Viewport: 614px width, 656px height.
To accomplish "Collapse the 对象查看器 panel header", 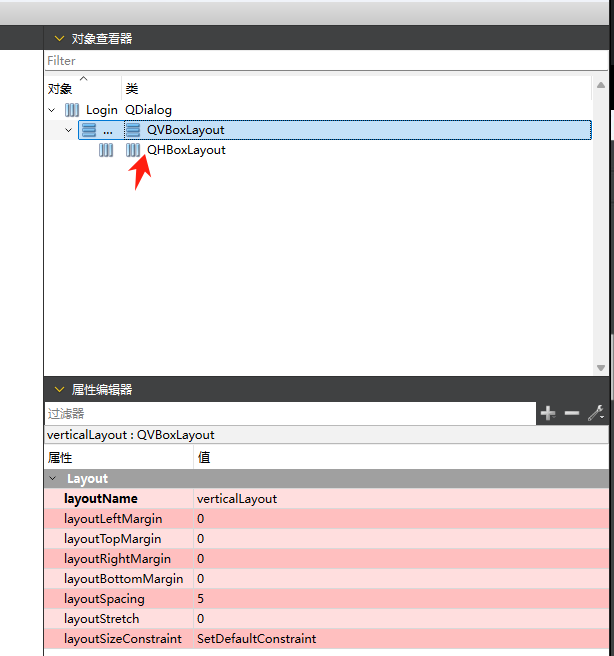I will click(59, 38).
